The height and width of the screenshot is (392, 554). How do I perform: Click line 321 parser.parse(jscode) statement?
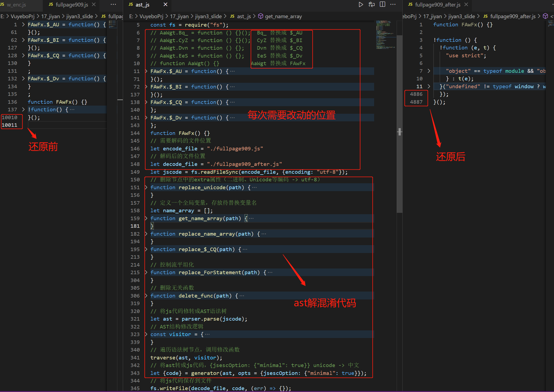[199, 319]
